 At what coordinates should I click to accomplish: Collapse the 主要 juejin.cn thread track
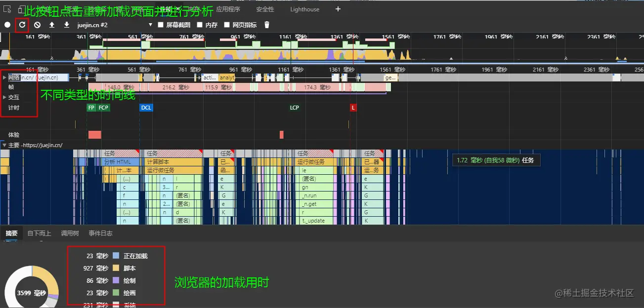(4, 145)
